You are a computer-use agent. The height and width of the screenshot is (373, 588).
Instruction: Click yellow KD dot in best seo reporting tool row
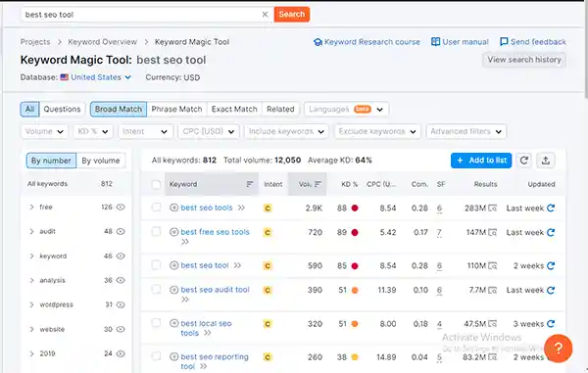coord(355,357)
